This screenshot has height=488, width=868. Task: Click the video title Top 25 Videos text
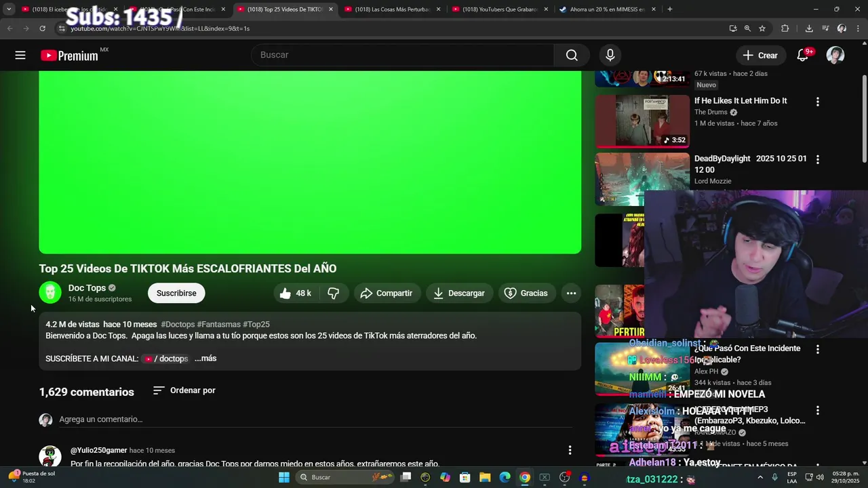tap(188, 268)
